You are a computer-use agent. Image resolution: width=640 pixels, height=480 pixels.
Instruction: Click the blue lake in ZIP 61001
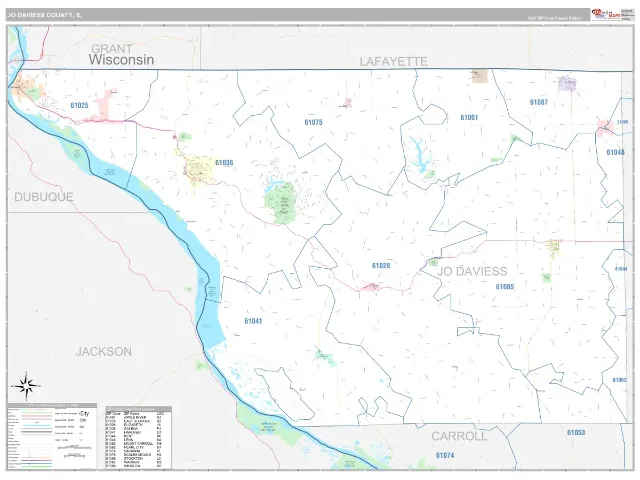[420, 156]
